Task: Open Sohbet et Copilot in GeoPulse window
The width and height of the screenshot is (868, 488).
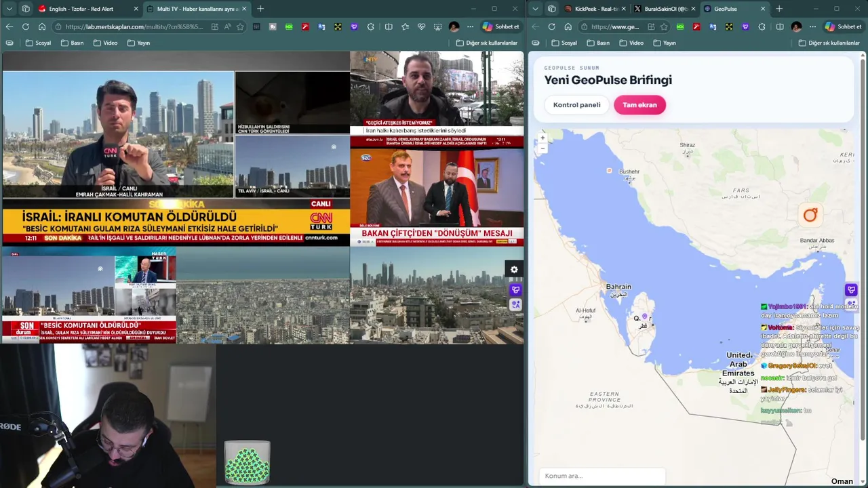Action: tap(843, 26)
